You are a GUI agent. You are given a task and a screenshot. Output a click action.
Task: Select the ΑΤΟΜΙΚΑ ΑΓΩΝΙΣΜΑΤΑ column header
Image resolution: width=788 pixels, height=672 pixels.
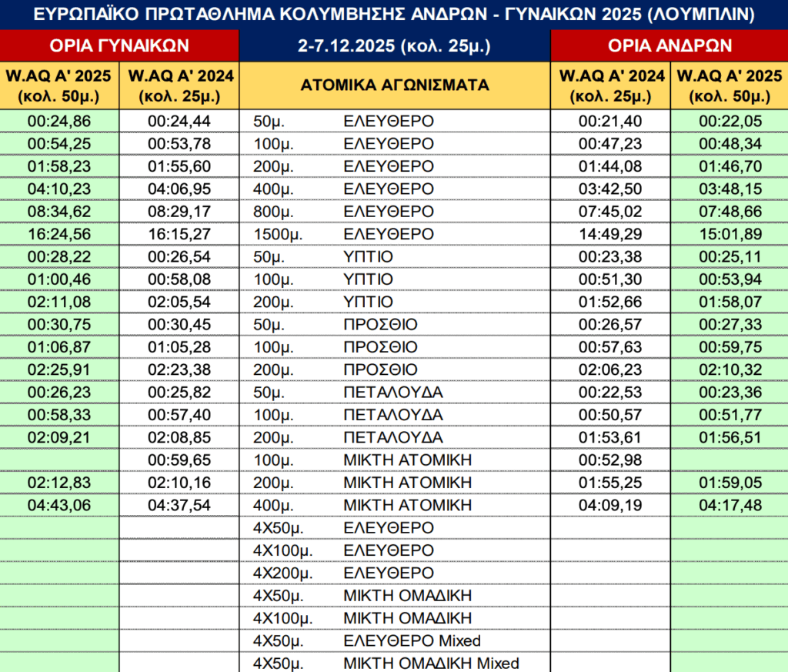click(x=395, y=85)
